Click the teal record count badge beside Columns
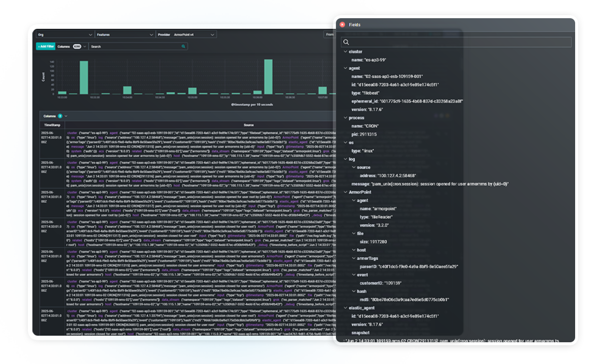Screen dimensions: 607x364 click(x=76, y=46)
